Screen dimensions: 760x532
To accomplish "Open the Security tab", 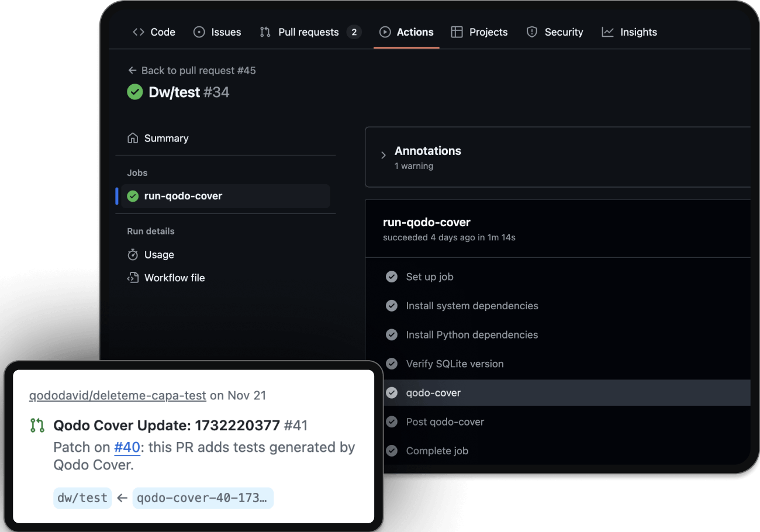I will tap(554, 32).
